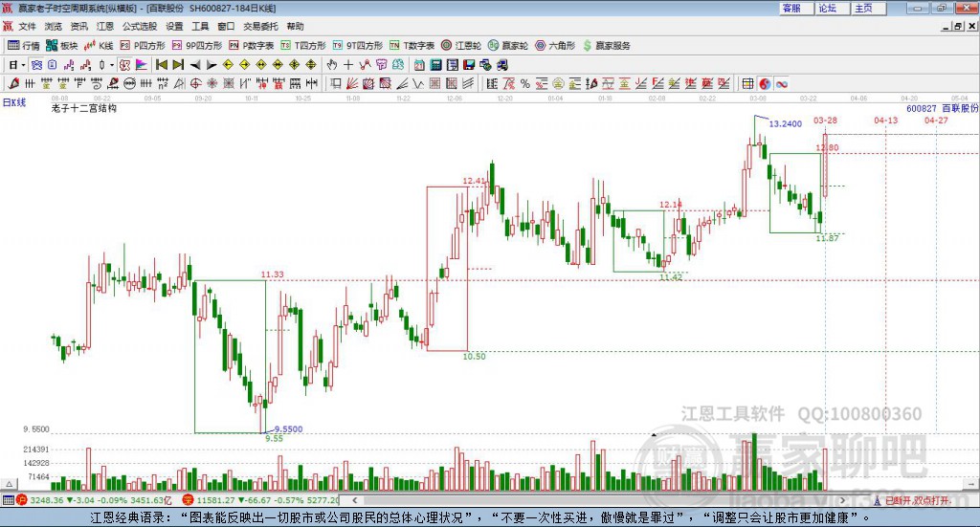This screenshot has width=980, height=527.
Task: Click the horizontal scrollbar left arrow
Action: [x=355, y=499]
